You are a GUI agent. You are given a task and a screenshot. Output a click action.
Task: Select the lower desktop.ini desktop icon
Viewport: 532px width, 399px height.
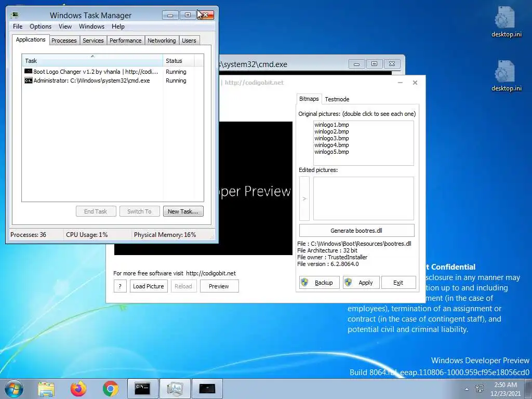pos(506,76)
